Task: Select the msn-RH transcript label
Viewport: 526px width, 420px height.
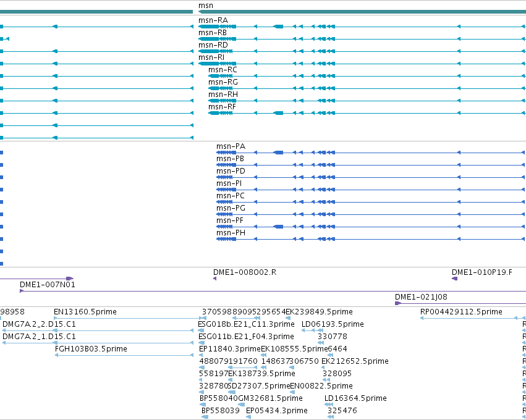Action: (x=223, y=94)
